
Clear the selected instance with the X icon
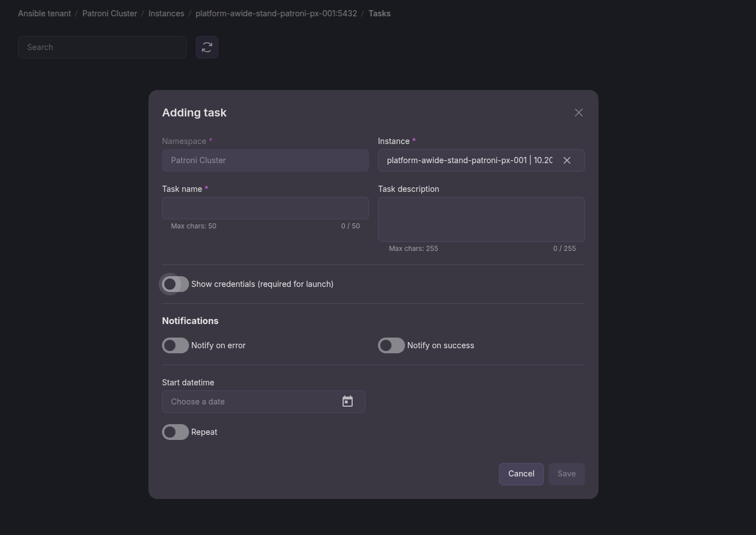point(567,160)
